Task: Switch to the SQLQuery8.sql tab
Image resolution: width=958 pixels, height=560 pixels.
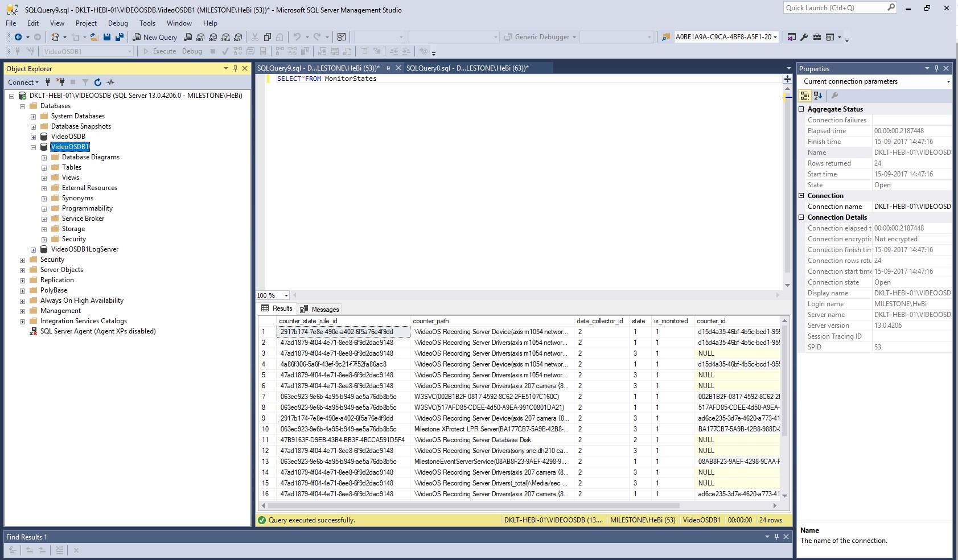Action: pyautogui.click(x=467, y=68)
